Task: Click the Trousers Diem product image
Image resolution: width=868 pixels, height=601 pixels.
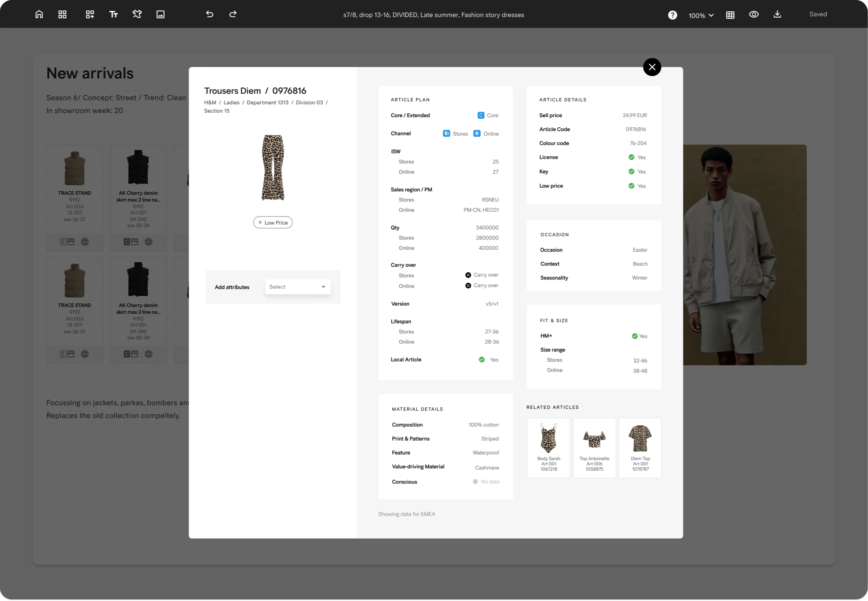Action: [x=273, y=168]
